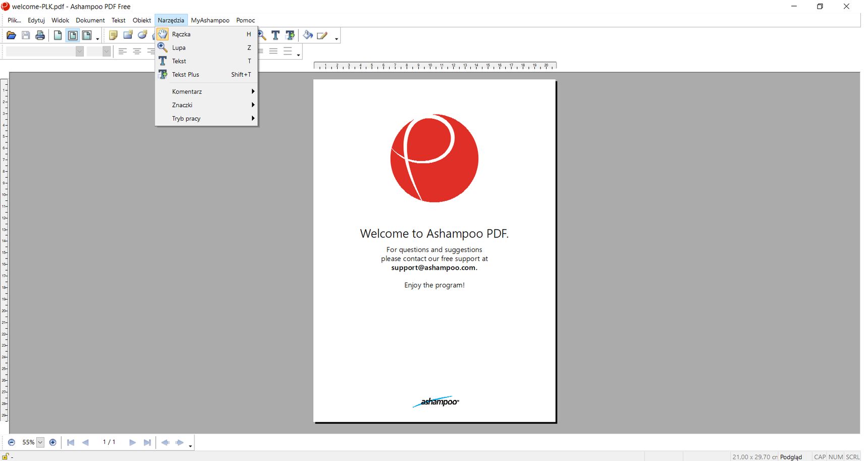This screenshot has width=868, height=461.
Task: Open the Plik menu
Action: point(14,20)
